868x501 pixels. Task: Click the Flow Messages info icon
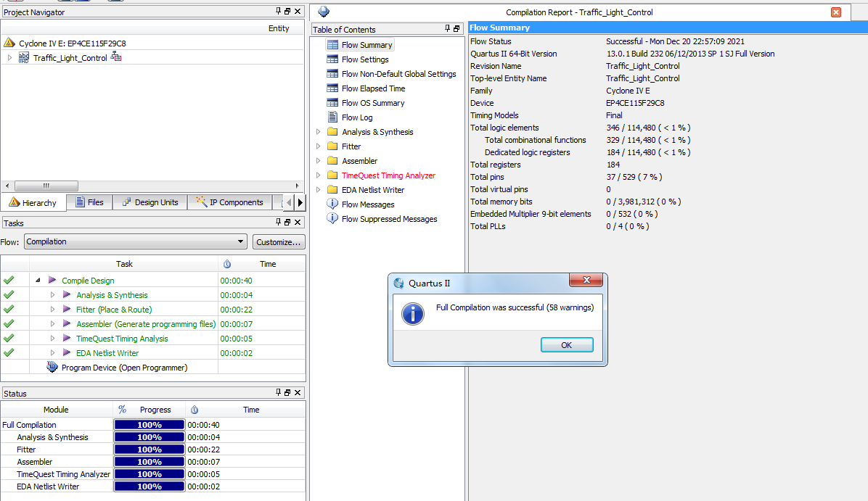tap(332, 204)
